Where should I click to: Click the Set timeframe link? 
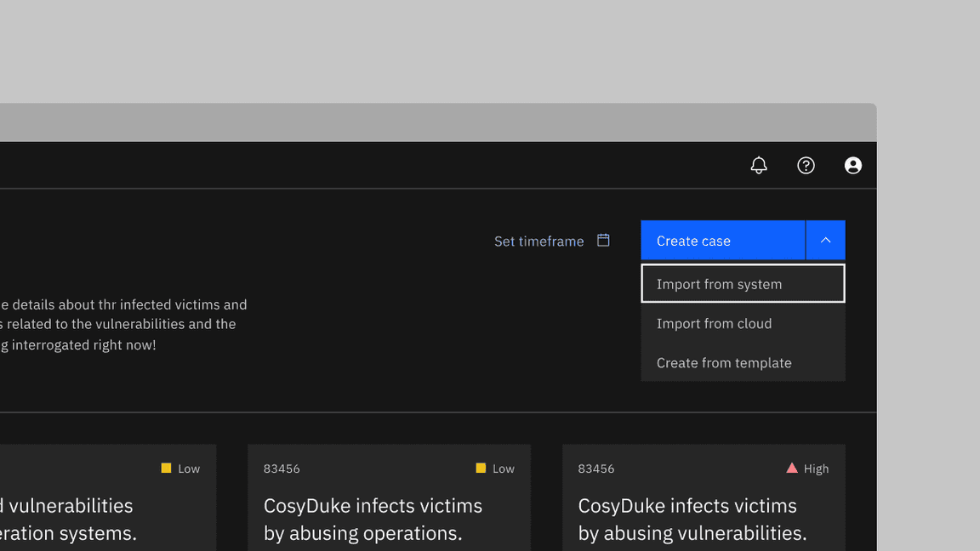pyautogui.click(x=538, y=241)
